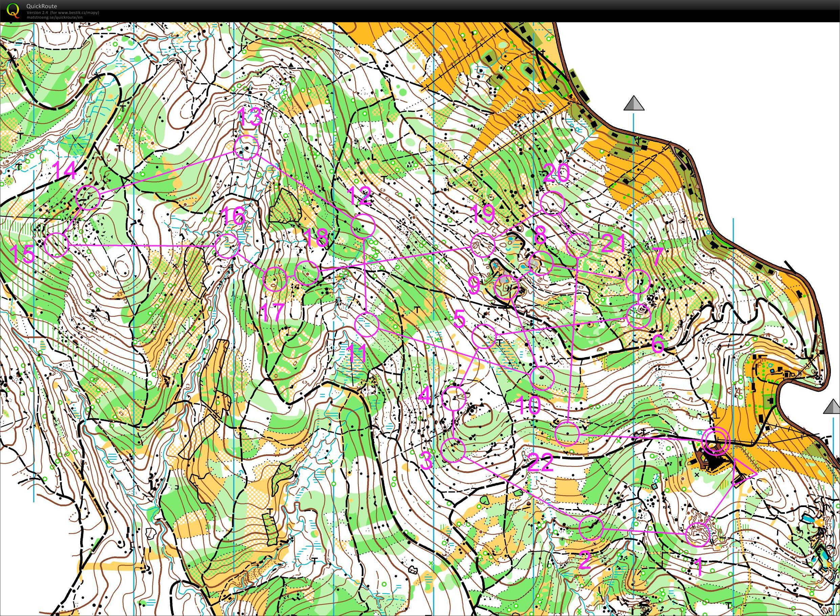
Task: Pick control circle 4 on the map
Action: [454, 398]
